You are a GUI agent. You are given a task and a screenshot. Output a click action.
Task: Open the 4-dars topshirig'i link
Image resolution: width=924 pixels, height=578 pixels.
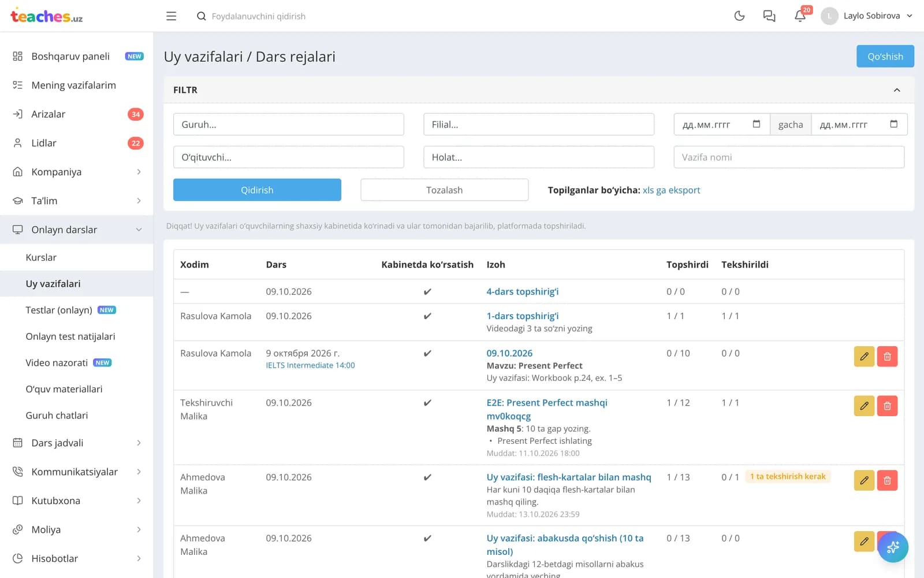coord(523,291)
